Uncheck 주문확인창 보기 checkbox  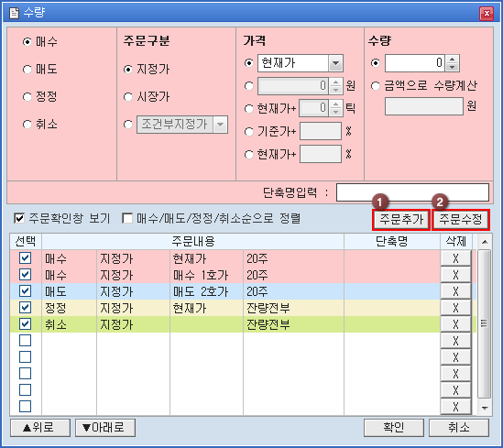coord(19,218)
